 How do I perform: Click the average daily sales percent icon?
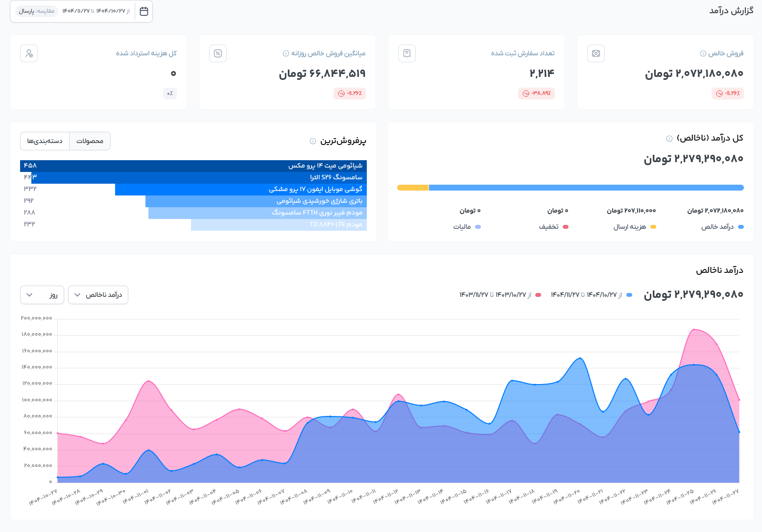(x=218, y=53)
